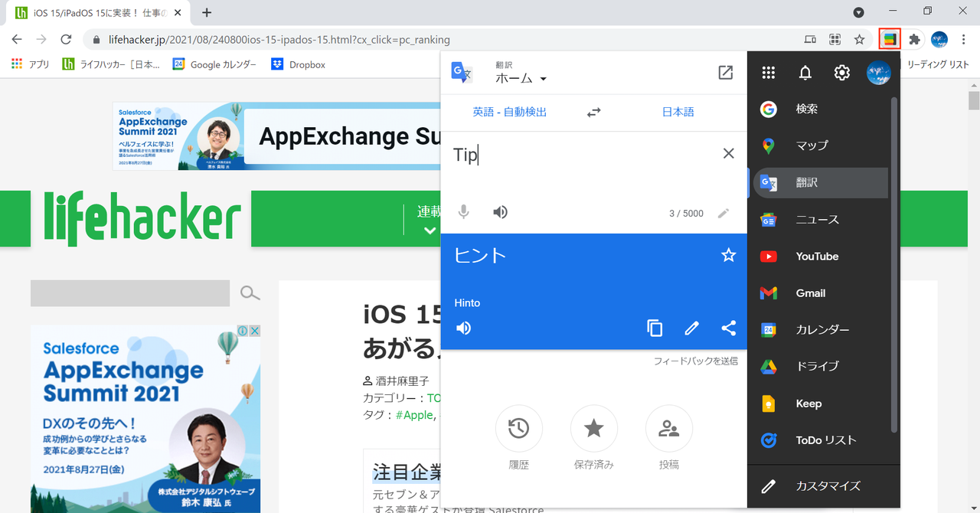Click the lifehacker search field

click(130, 293)
